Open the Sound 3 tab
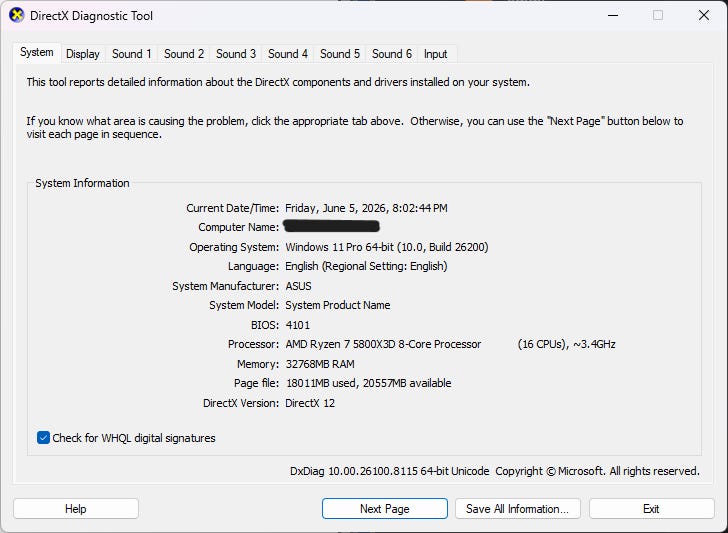Screen dimensions: 728x533 coord(236,54)
